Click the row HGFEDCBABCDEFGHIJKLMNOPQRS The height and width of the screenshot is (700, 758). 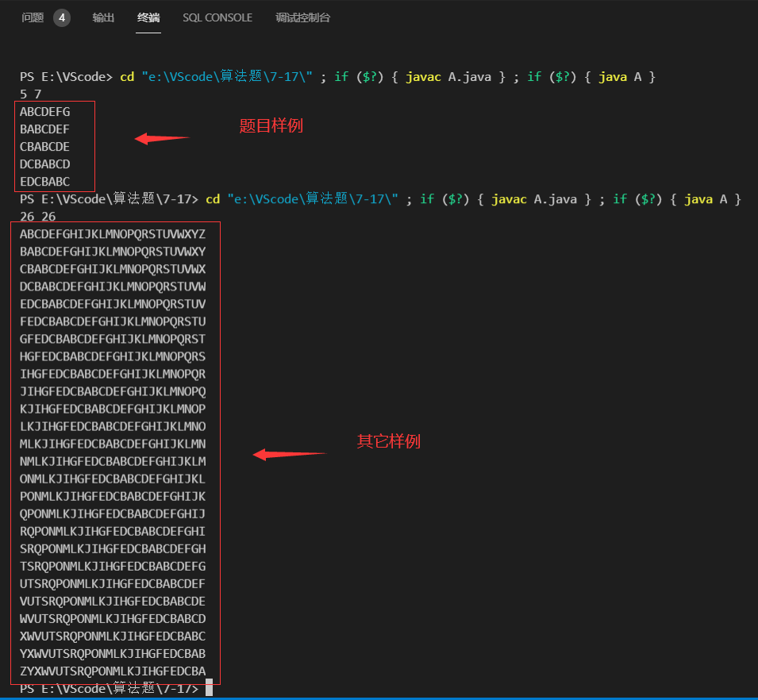(x=113, y=356)
